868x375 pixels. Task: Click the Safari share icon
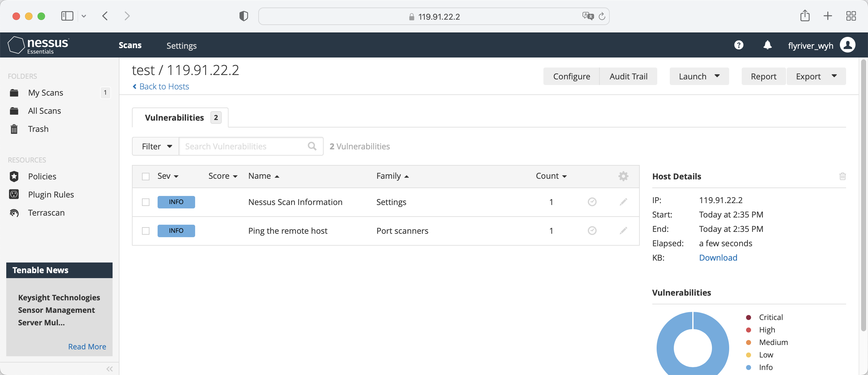click(x=805, y=16)
